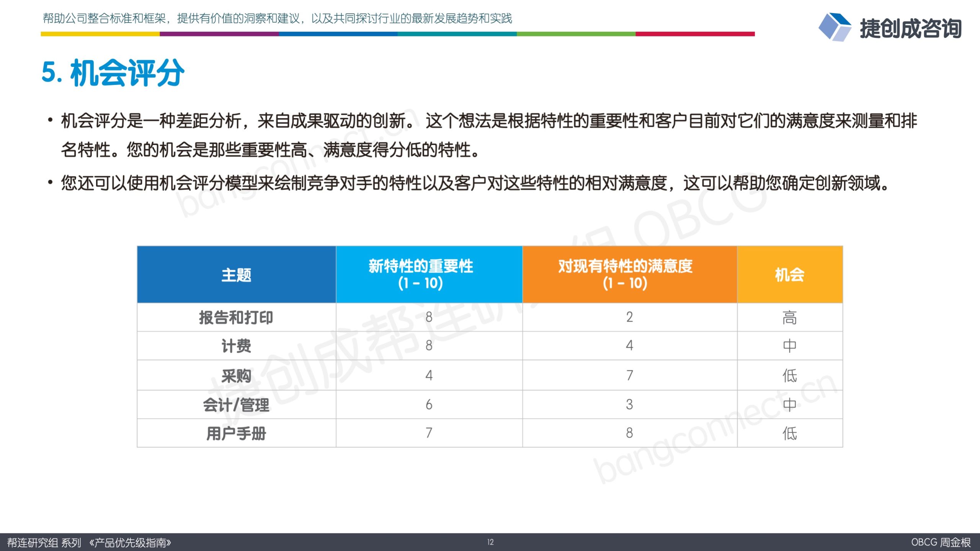
Task: Click the slide title 5. 机会评分
Action: point(113,73)
